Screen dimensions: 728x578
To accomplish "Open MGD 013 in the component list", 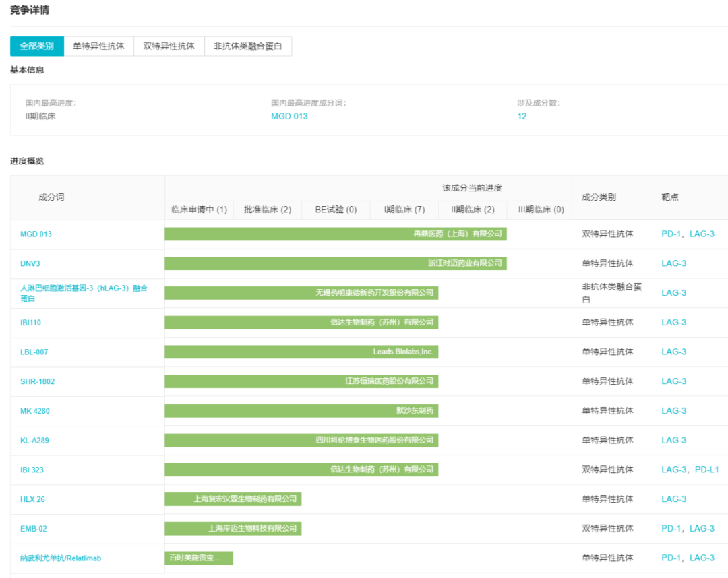I will (36, 234).
